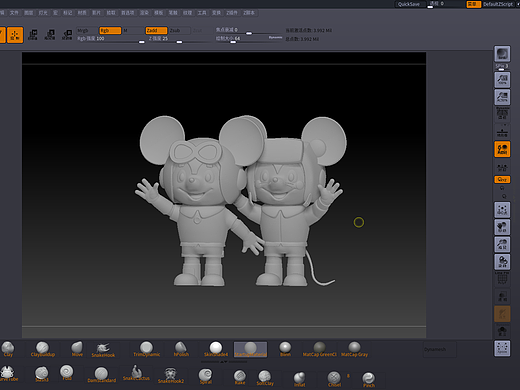Click the Rotate transform icon in top shelf

tap(67, 35)
